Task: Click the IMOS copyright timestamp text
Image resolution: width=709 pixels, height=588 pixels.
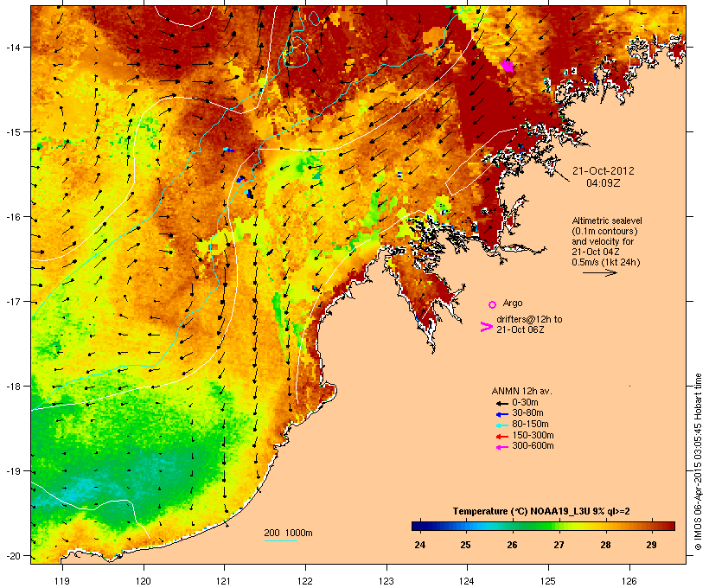Action: click(x=698, y=463)
